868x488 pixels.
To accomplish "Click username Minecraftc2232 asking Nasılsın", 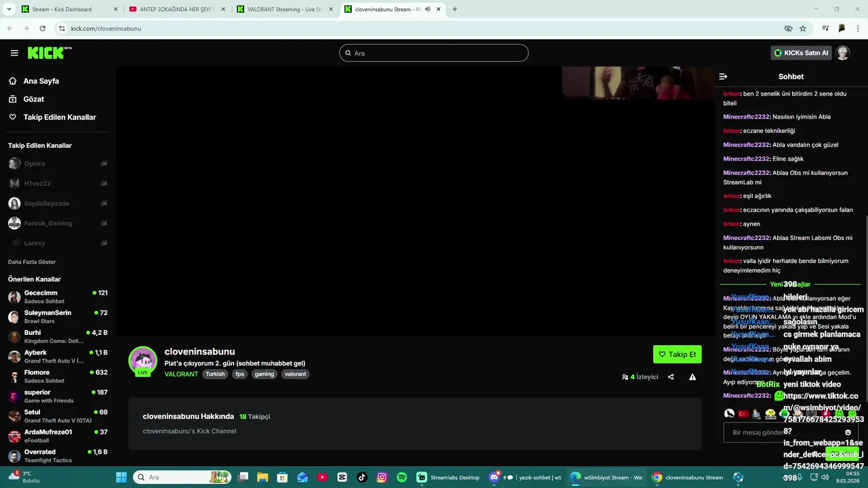I will coord(747,117).
